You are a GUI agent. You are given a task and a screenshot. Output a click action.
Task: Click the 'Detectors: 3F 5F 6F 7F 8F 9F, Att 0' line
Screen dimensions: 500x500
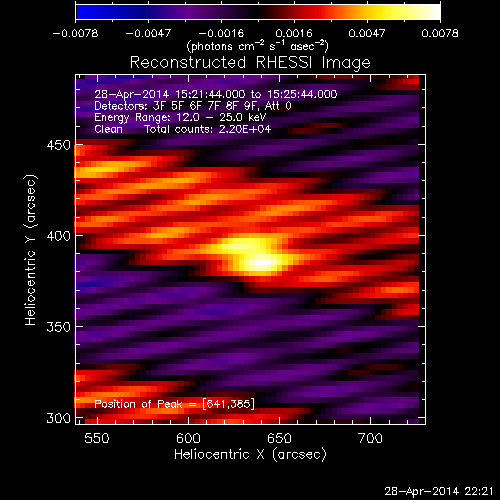pos(193,106)
